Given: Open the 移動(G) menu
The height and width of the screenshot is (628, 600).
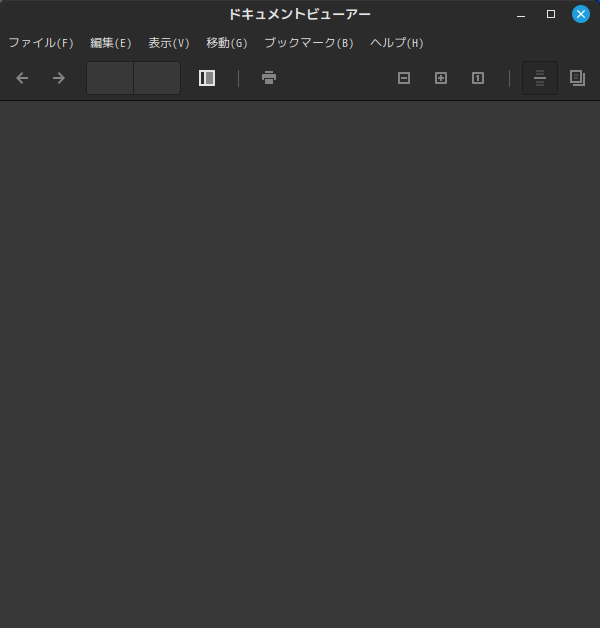Looking at the screenshot, I should pos(227,43).
